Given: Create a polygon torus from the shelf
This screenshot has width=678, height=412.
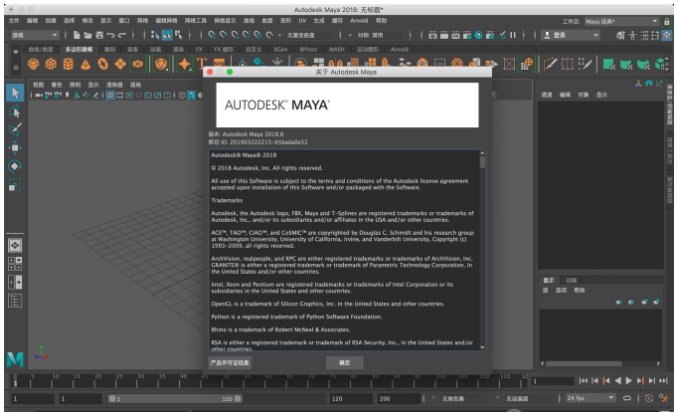Looking at the screenshot, I should click(103, 64).
